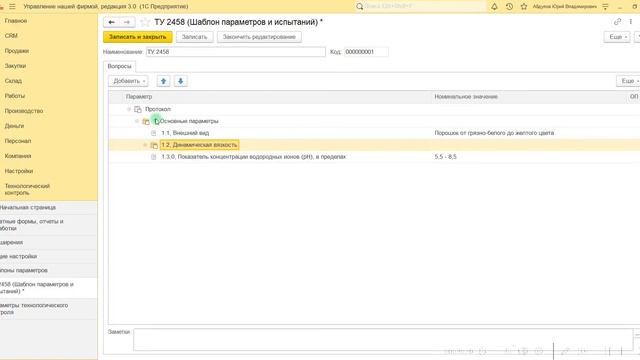Open CRM section
Image resolution: width=640 pixels, height=360 pixels.
pyautogui.click(x=11, y=36)
